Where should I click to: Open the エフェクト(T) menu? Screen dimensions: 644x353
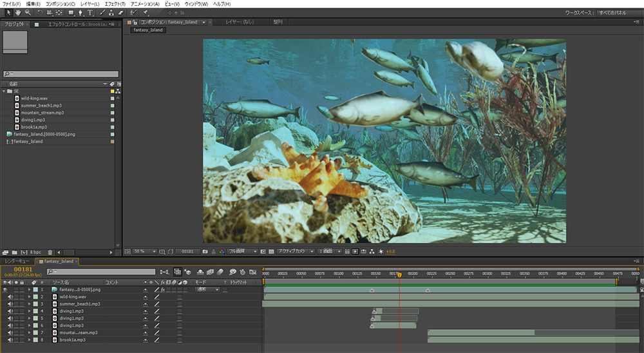tap(115, 4)
